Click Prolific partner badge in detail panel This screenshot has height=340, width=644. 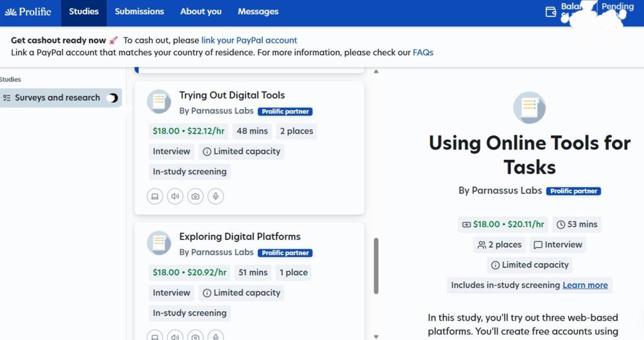pyautogui.click(x=574, y=191)
